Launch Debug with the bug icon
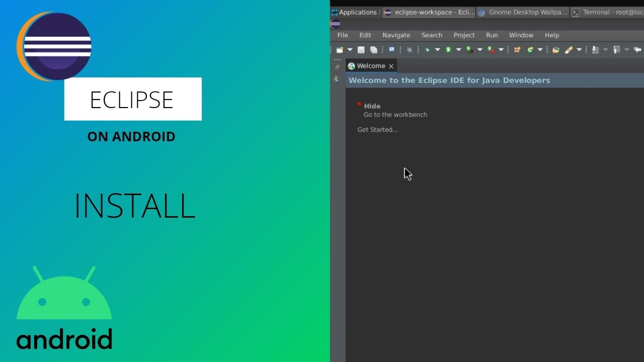644x362 pixels. point(427,50)
